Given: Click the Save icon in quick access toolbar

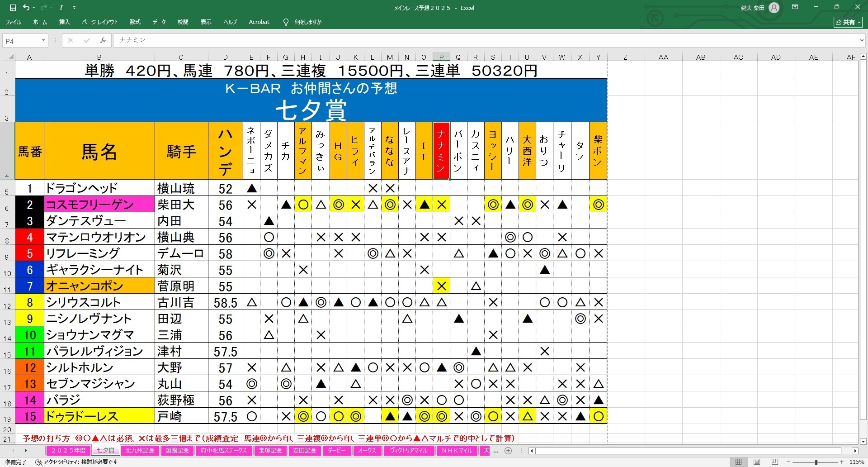Looking at the screenshot, I should [13, 8].
